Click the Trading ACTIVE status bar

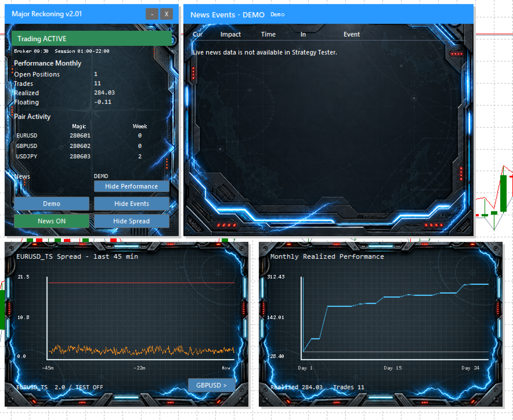click(92, 39)
